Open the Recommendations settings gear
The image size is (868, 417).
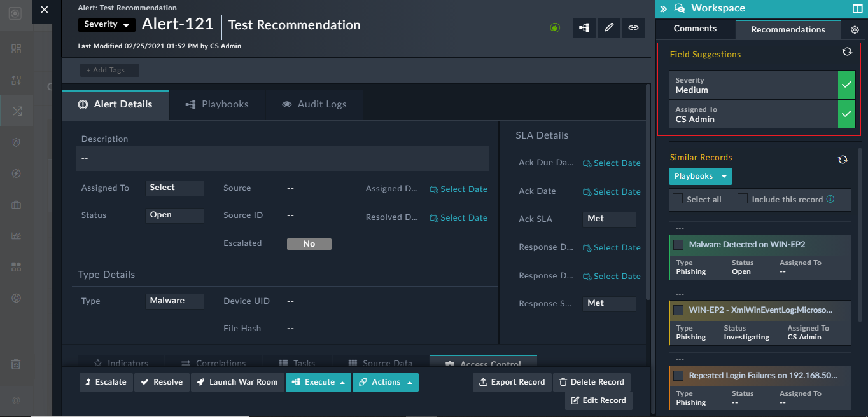point(854,30)
